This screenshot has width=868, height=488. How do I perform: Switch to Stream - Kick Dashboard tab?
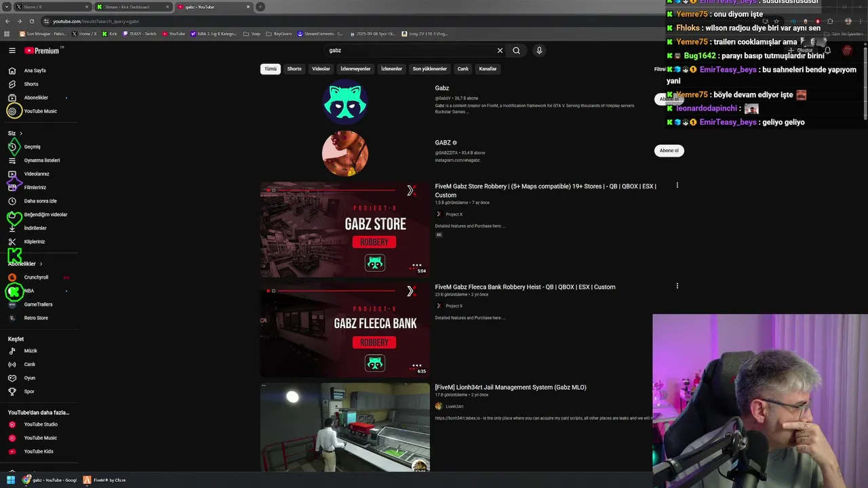[x=132, y=7]
